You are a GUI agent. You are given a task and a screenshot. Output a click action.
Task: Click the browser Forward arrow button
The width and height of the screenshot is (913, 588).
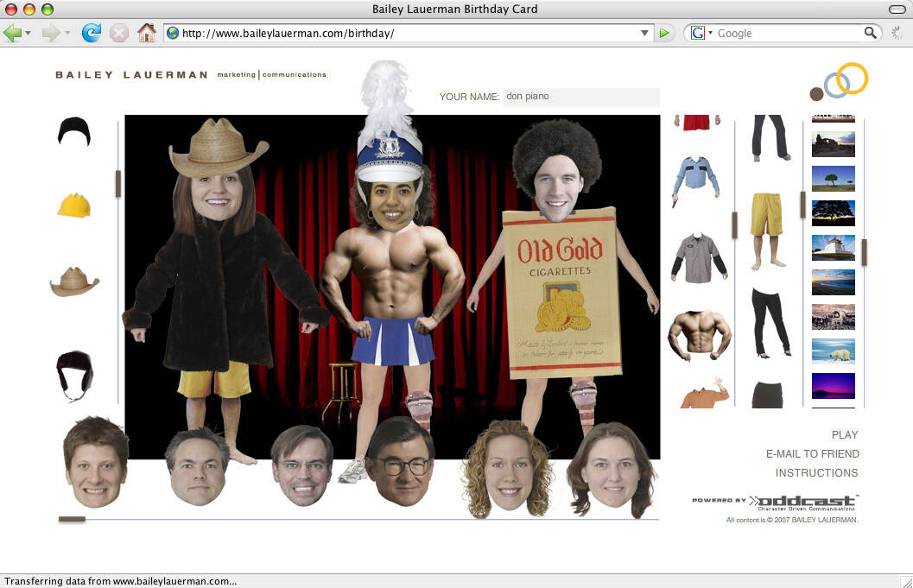[x=51, y=33]
